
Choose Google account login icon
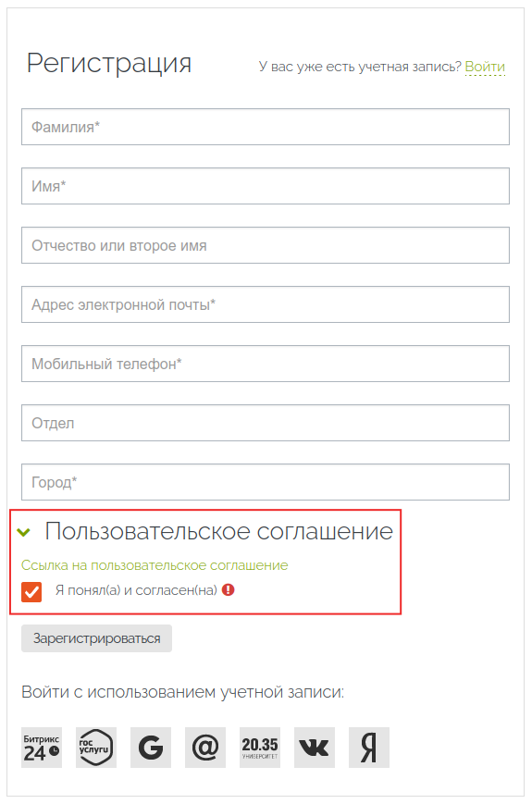[151, 747]
